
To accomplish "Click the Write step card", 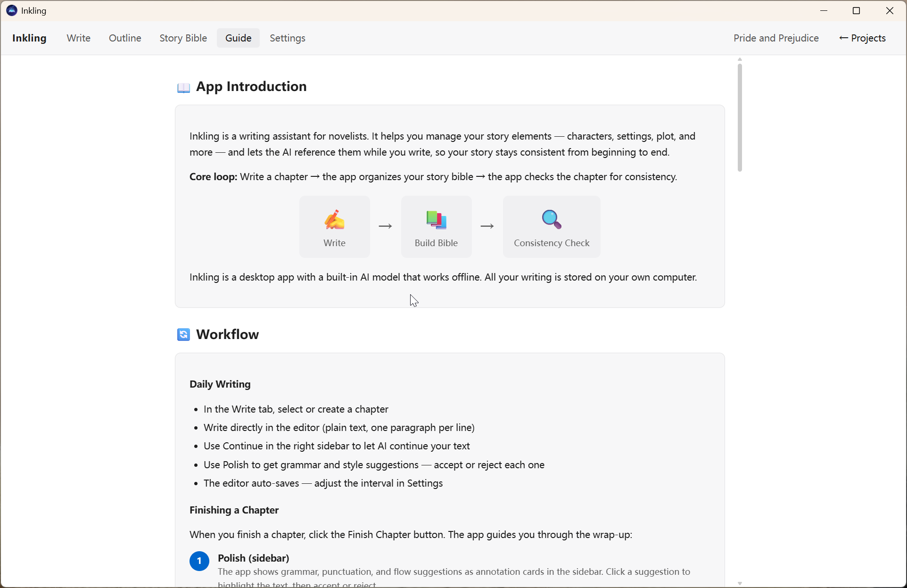I will pyautogui.click(x=334, y=227).
